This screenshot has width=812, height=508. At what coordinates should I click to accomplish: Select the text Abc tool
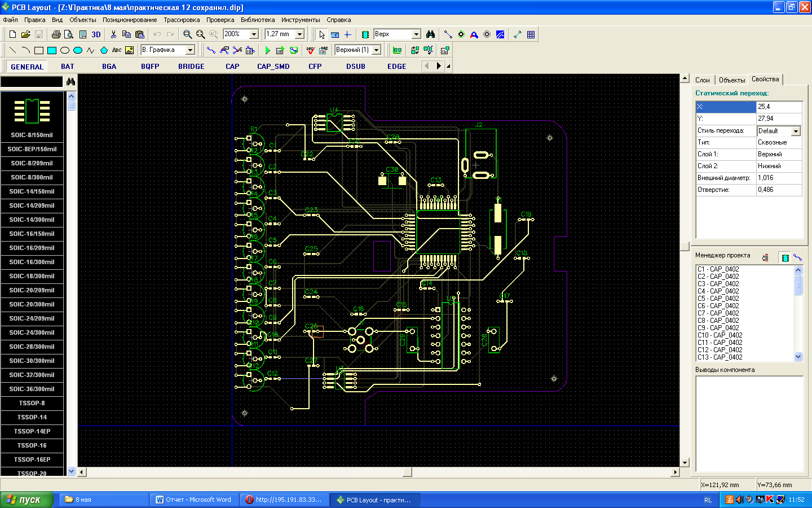[x=117, y=50]
